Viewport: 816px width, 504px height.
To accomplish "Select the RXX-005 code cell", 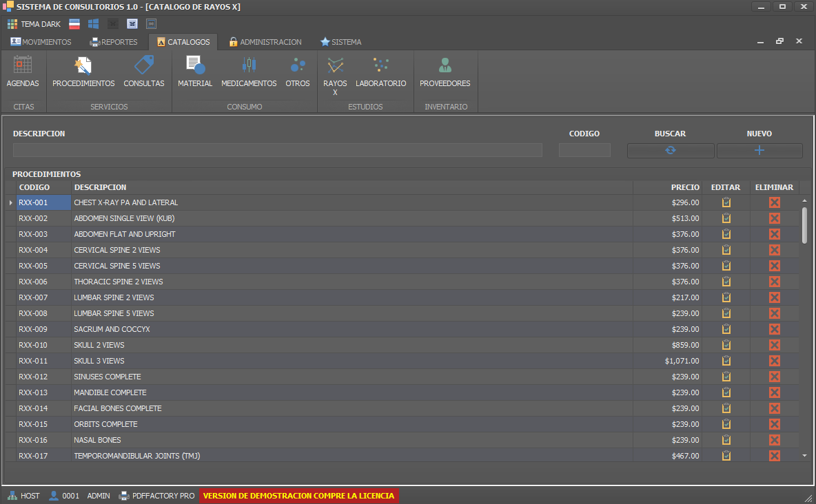I will click(x=43, y=266).
